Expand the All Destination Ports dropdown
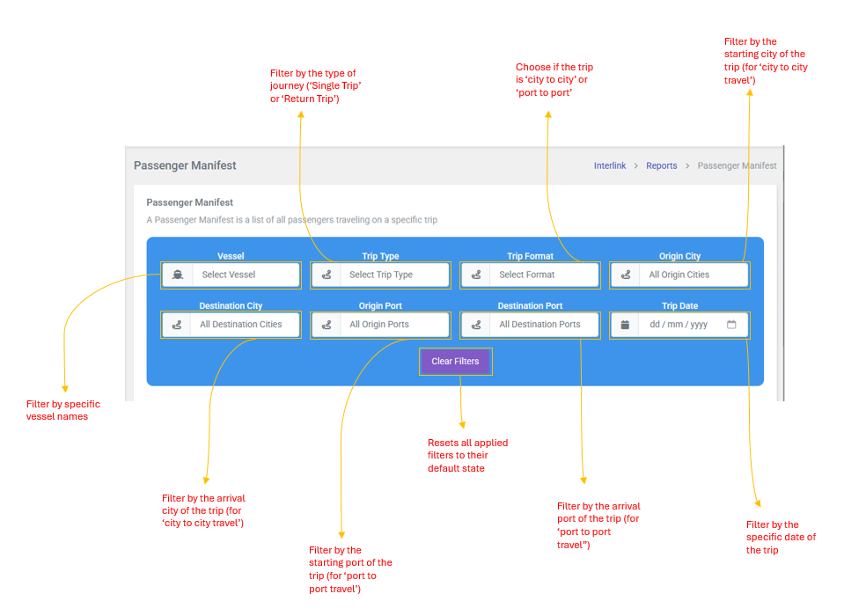This screenshot has height=616, width=866. [x=543, y=325]
